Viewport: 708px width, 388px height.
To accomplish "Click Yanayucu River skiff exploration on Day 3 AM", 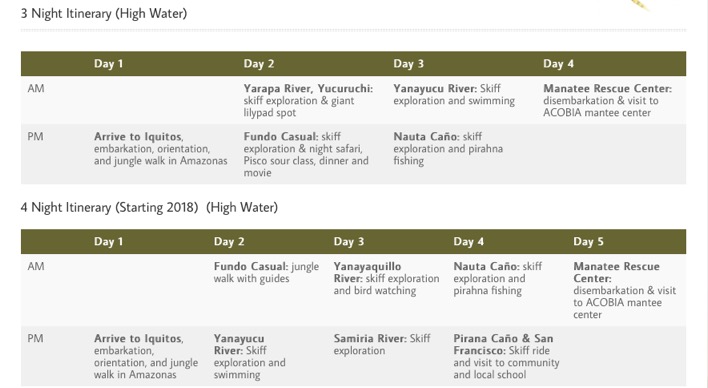I will coord(454,94).
